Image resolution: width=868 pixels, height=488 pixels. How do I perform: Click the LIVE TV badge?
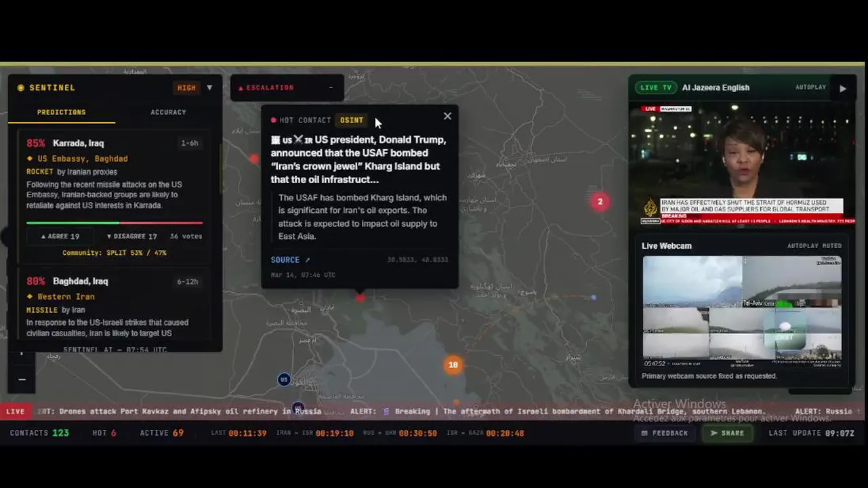(x=657, y=87)
